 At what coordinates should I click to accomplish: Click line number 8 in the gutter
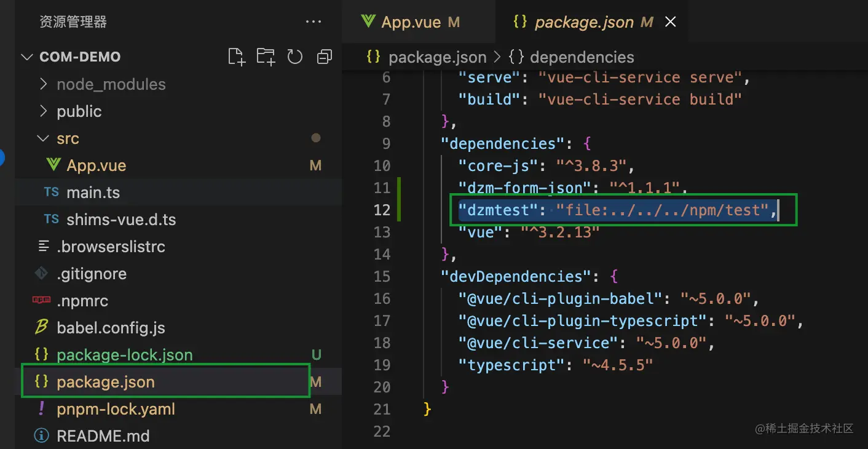click(386, 122)
